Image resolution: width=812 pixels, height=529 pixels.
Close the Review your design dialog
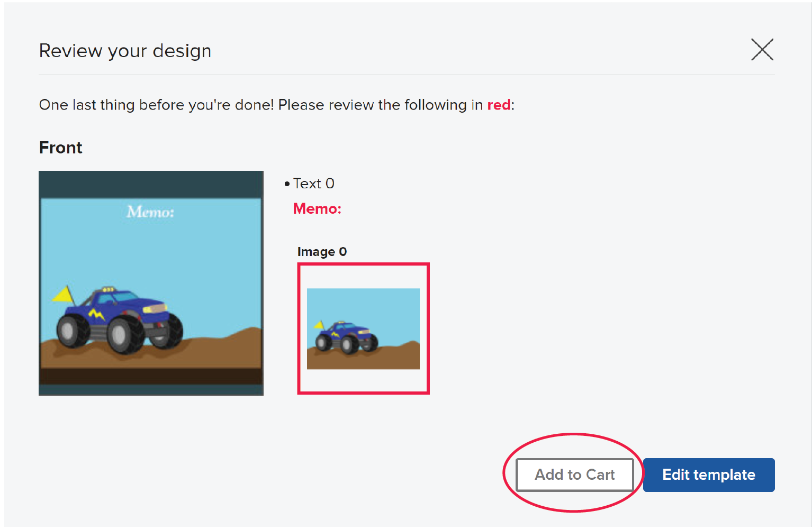click(762, 50)
